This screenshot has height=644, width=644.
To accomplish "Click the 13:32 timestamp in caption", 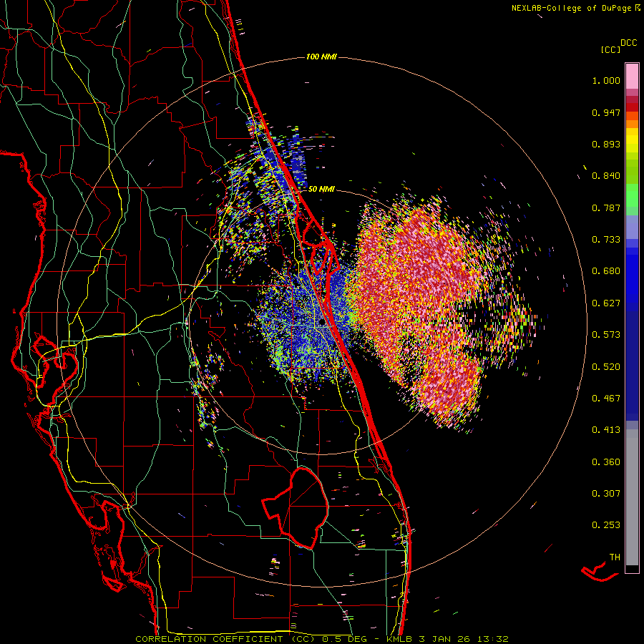I will click(x=492, y=639).
